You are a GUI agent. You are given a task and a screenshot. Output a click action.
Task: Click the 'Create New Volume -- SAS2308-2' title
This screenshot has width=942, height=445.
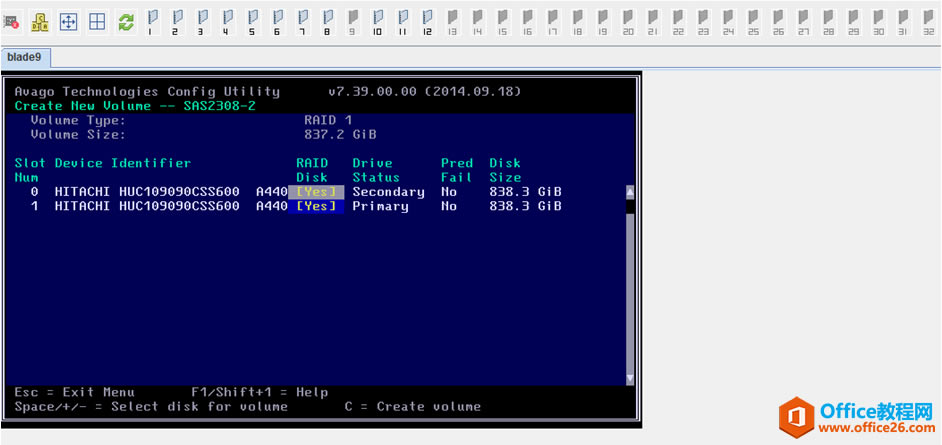tap(135, 106)
